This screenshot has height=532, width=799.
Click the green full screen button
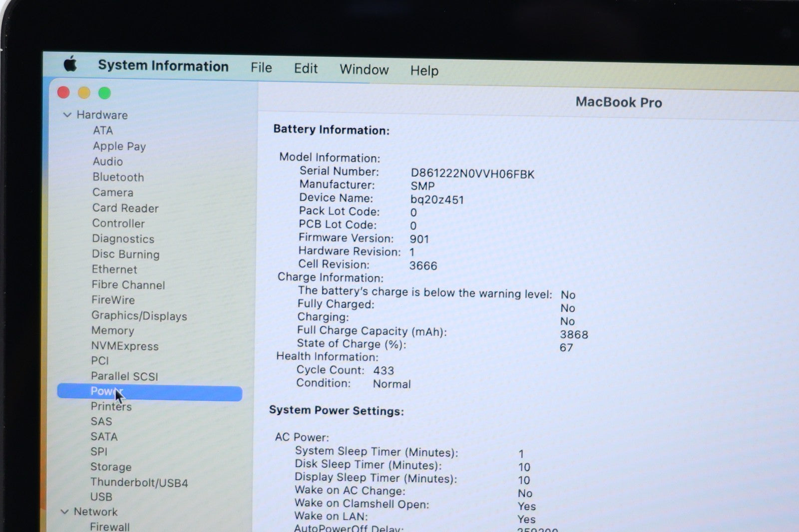pyautogui.click(x=104, y=93)
